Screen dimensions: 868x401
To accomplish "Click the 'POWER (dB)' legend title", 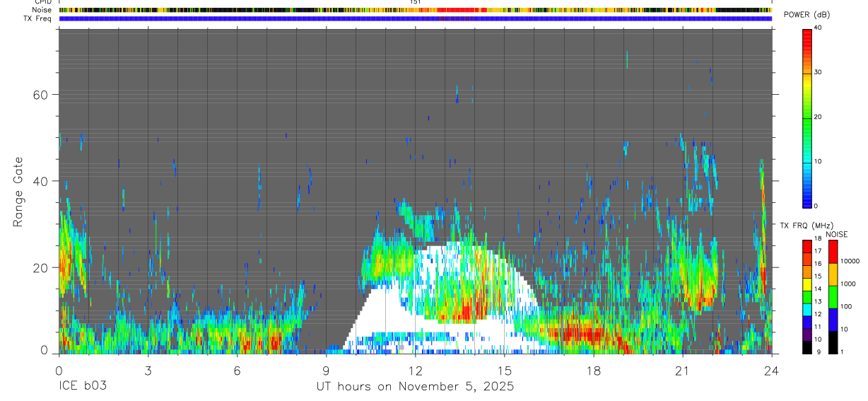I will [807, 15].
